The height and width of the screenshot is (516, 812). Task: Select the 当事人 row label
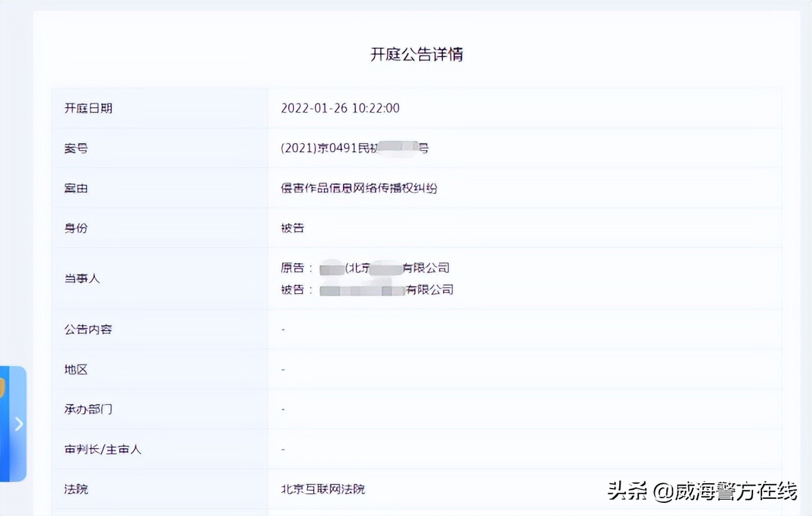point(82,278)
